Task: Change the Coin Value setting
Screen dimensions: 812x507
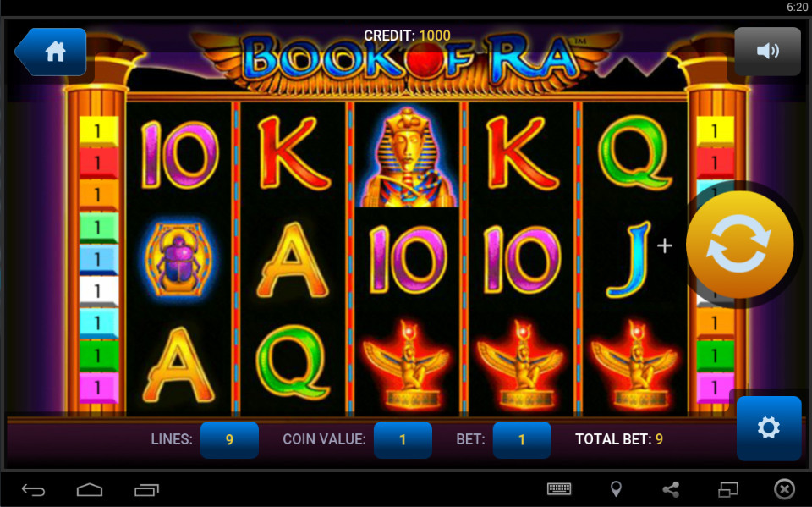Action: tap(403, 439)
